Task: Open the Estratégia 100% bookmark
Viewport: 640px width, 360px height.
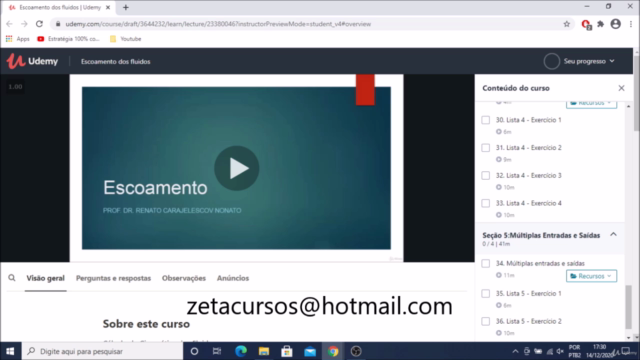Action: (68, 39)
